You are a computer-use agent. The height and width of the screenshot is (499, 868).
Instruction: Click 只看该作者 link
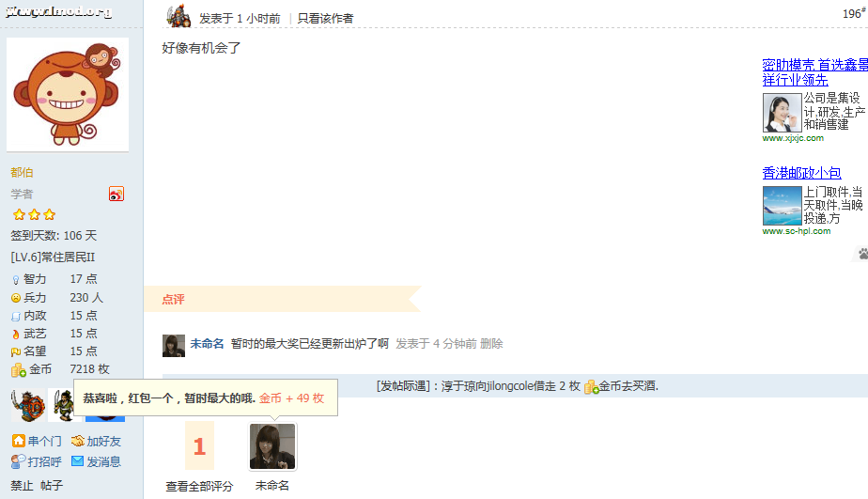point(325,18)
